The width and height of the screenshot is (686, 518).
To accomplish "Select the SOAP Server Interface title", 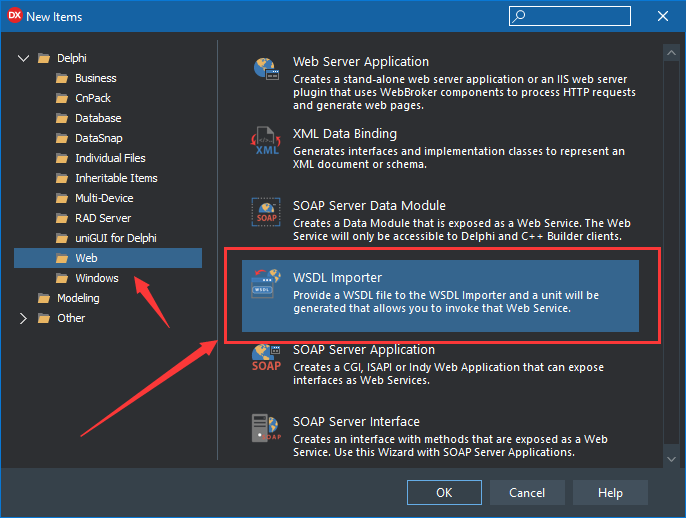I will pyautogui.click(x=356, y=422).
